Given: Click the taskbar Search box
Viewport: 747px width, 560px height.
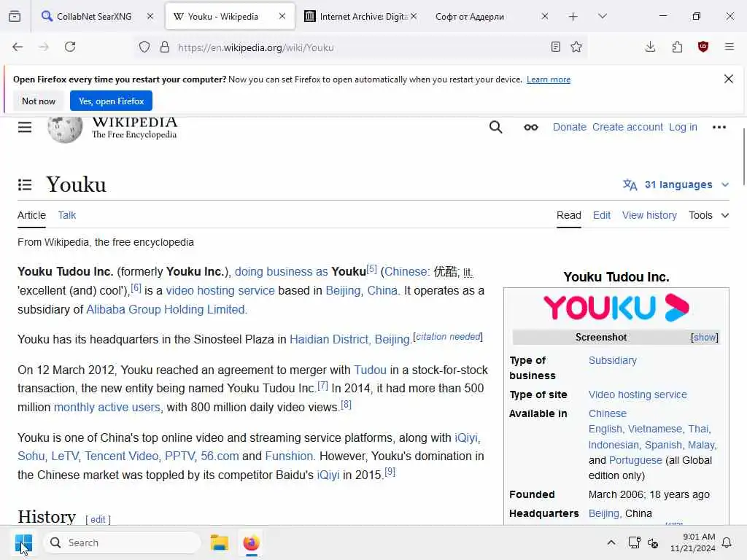Looking at the screenshot, I should coord(123,542).
